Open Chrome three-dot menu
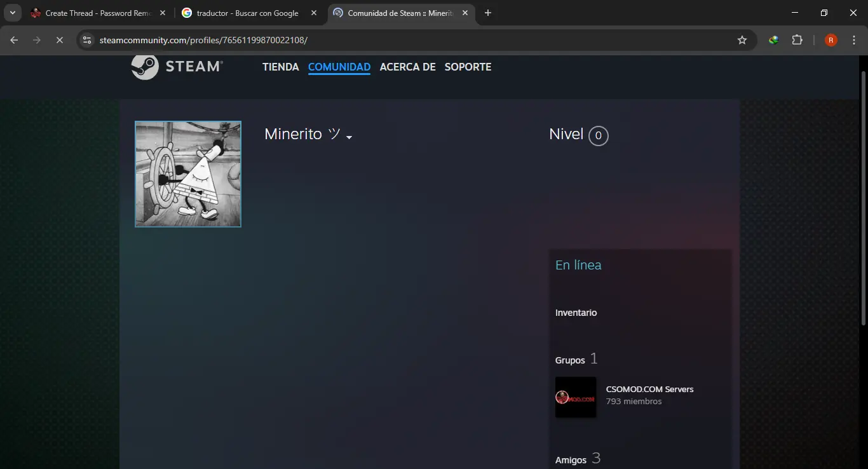 [854, 40]
